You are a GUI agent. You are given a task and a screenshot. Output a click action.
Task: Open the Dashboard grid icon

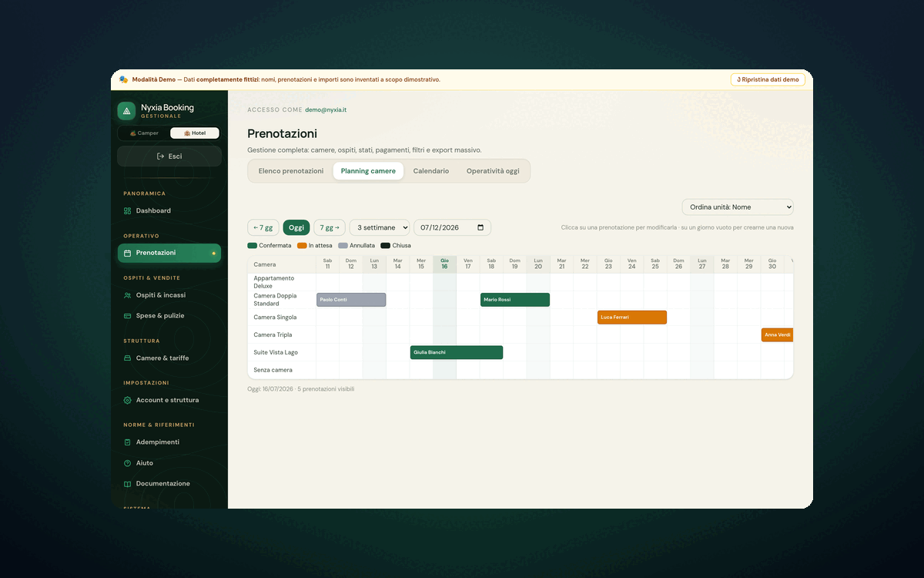(x=128, y=210)
